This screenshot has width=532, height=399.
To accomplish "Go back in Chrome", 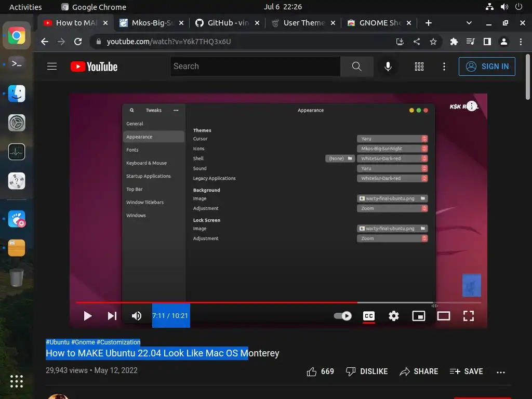I will 45,42.
